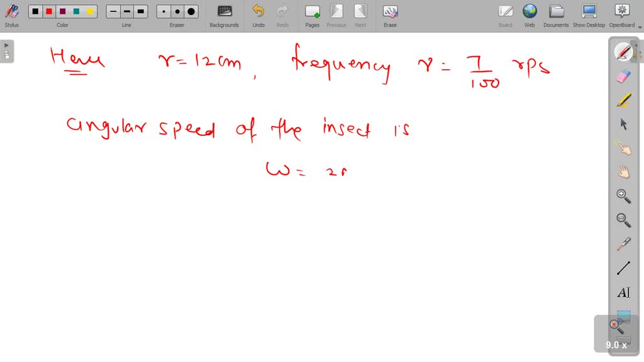The image size is (644, 362).
Task: Open the Zoom In magnifier tool
Action: [x=622, y=196]
